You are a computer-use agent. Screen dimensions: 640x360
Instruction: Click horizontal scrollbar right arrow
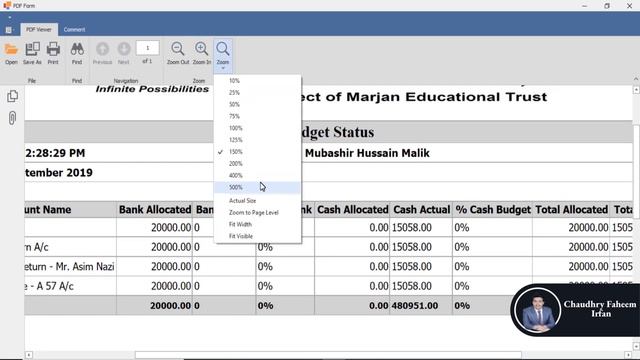629,355
